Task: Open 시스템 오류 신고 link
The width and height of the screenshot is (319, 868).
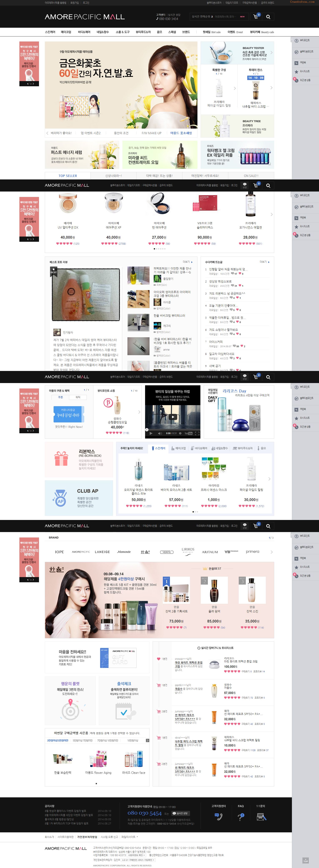Action: 109,837
